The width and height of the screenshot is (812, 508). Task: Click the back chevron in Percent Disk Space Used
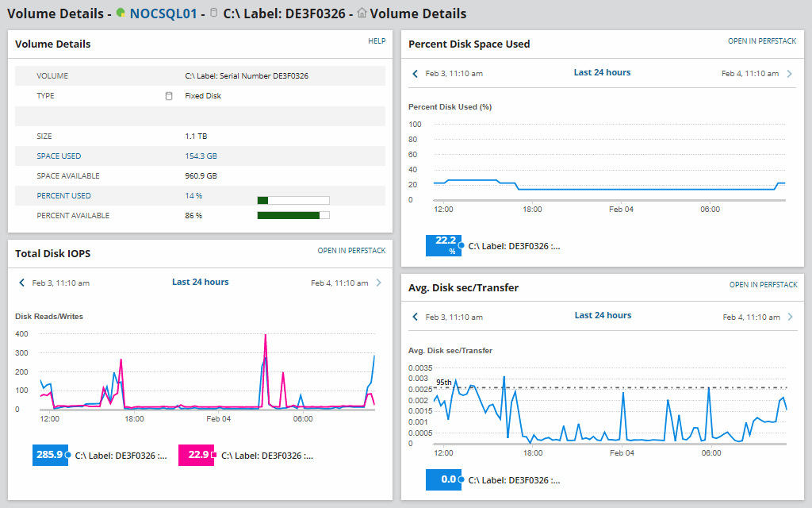(414, 72)
